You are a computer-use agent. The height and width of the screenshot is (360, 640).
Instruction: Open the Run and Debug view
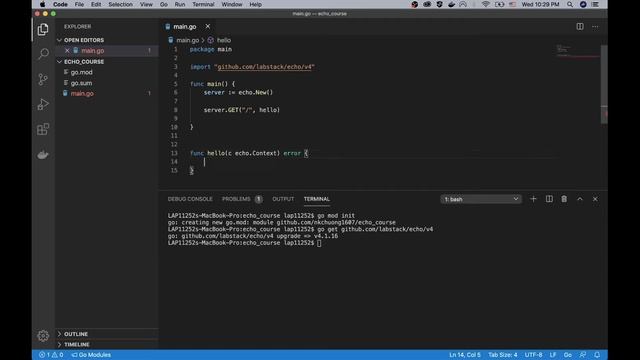point(43,104)
